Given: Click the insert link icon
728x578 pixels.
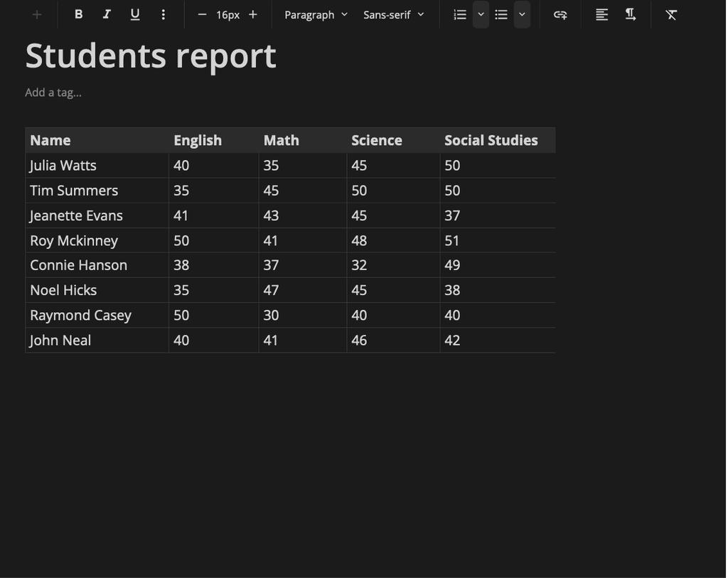Looking at the screenshot, I should [x=560, y=14].
